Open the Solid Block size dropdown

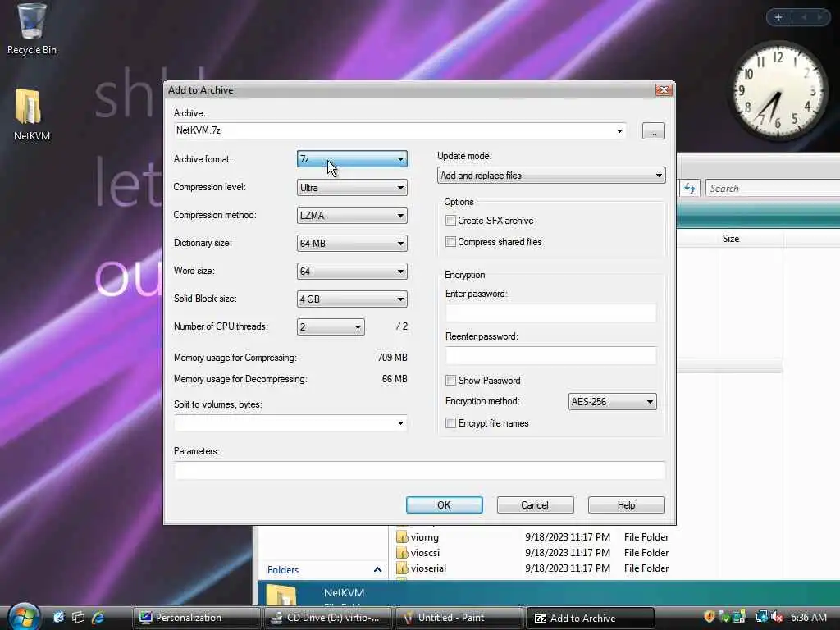click(x=352, y=299)
